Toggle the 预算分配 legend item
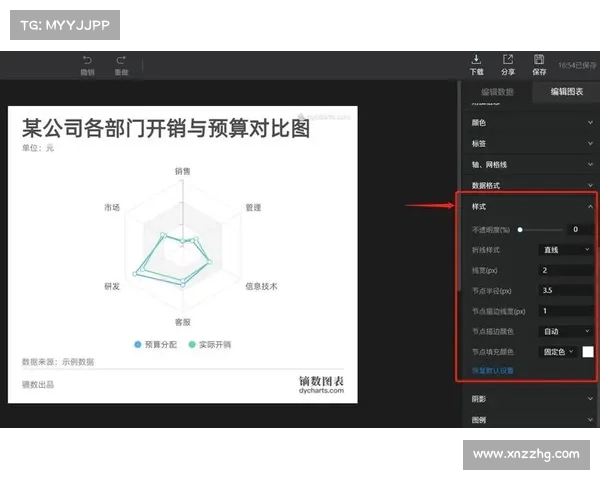Viewport: 600px width, 480px height. tap(155, 344)
